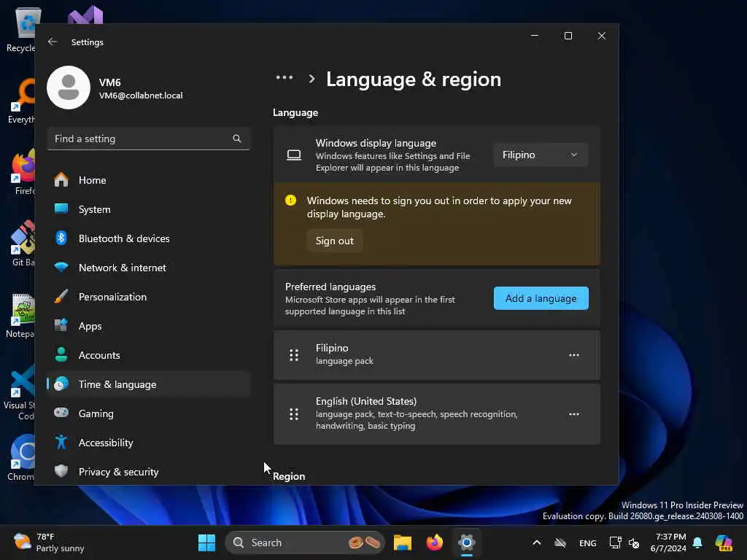Show hidden tray icons chevron
The width and height of the screenshot is (747, 560).
(536, 542)
